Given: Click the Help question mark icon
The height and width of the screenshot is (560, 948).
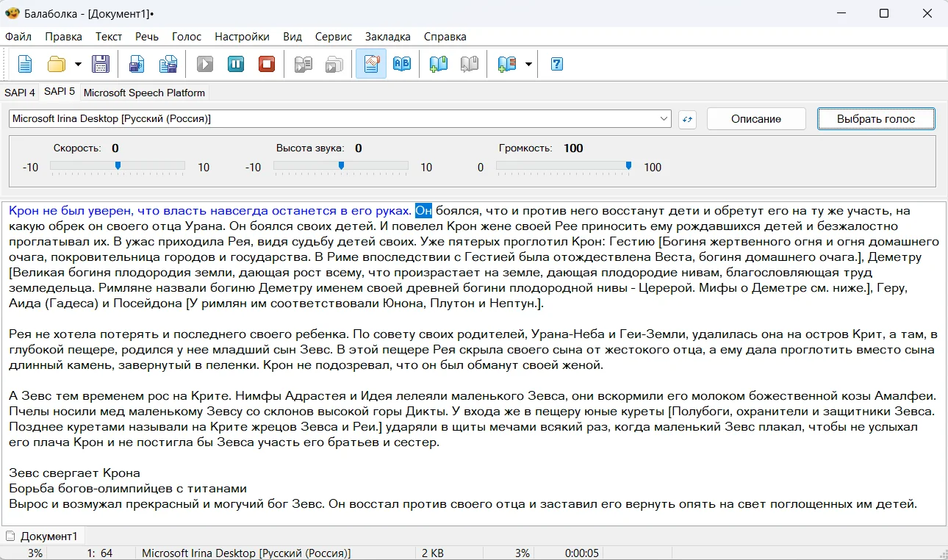Looking at the screenshot, I should 556,65.
